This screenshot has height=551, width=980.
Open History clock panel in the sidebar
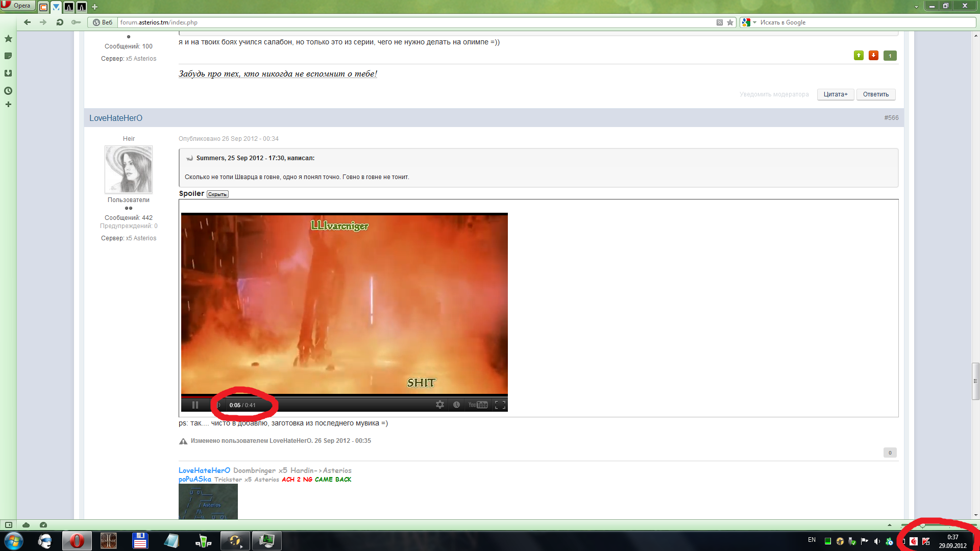(8, 91)
